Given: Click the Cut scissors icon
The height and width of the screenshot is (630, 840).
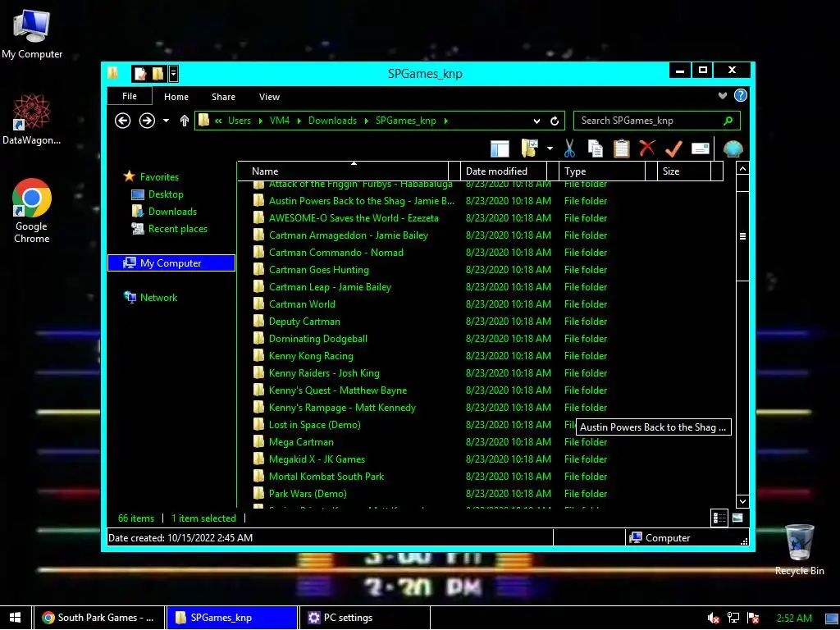Looking at the screenshot, I should pos(569,148).
